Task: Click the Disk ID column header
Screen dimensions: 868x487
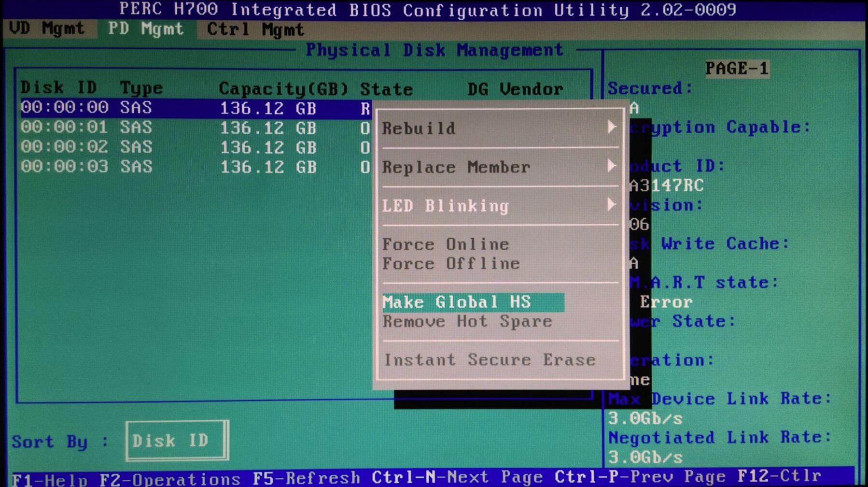Action: (59, 88)
